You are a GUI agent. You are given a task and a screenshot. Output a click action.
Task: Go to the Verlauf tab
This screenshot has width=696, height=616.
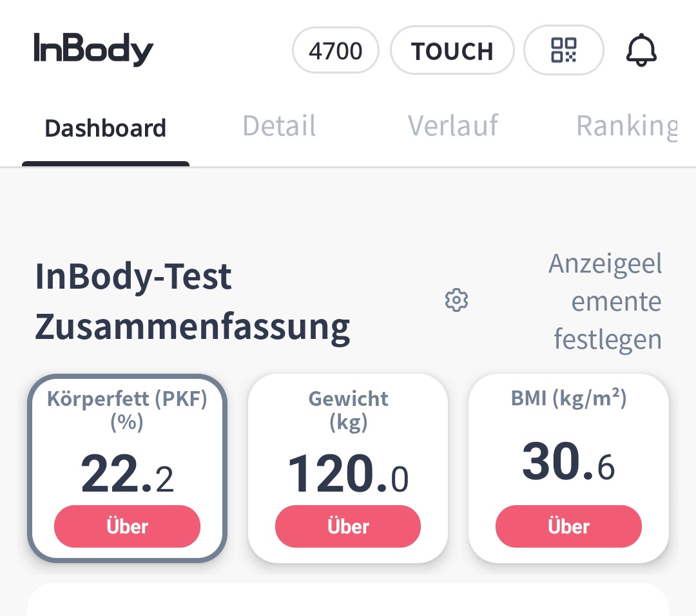click(452, 126)
